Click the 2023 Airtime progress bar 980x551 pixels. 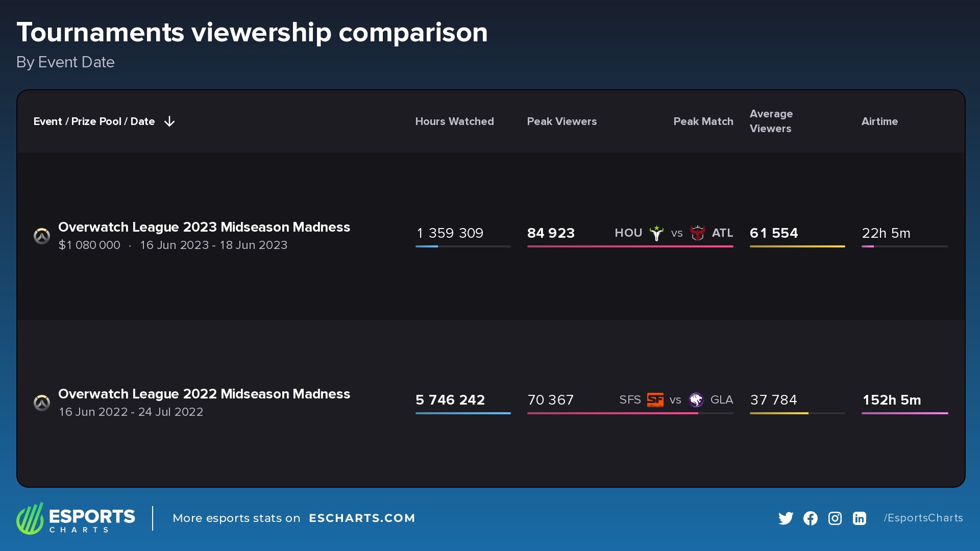[904, 246]
